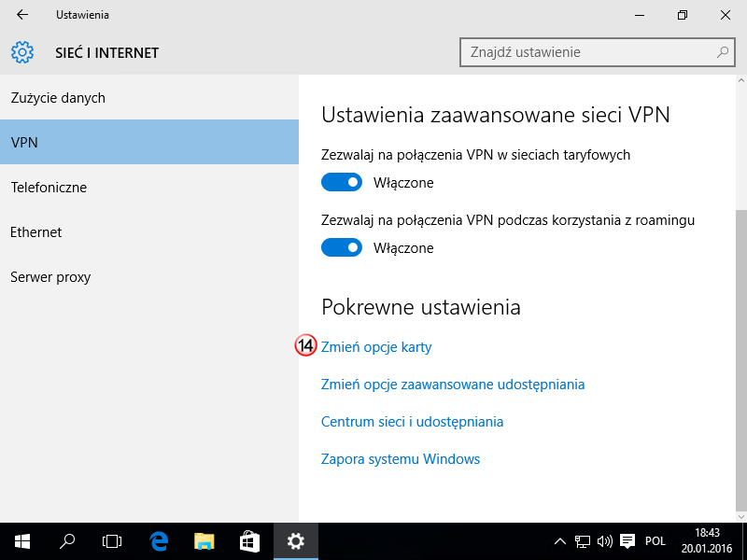Focus the Znajdź ustawienie search field
Screen dimensions: 747x560
point(598,52)
